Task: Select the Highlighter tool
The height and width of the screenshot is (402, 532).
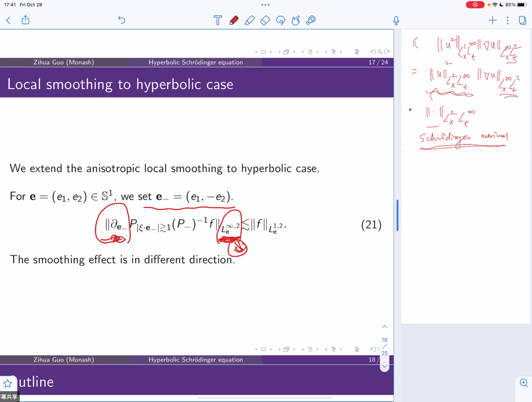Action: [x=249, y=20]
